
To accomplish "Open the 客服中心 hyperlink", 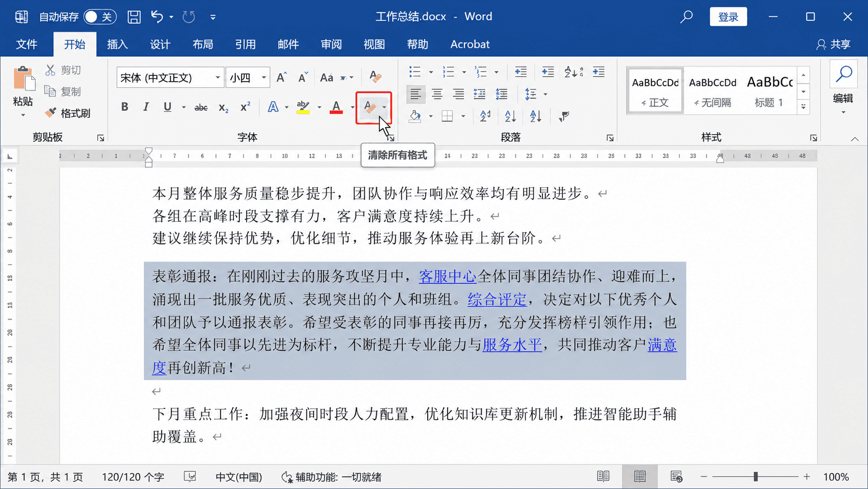I will [x=447, y=276].
